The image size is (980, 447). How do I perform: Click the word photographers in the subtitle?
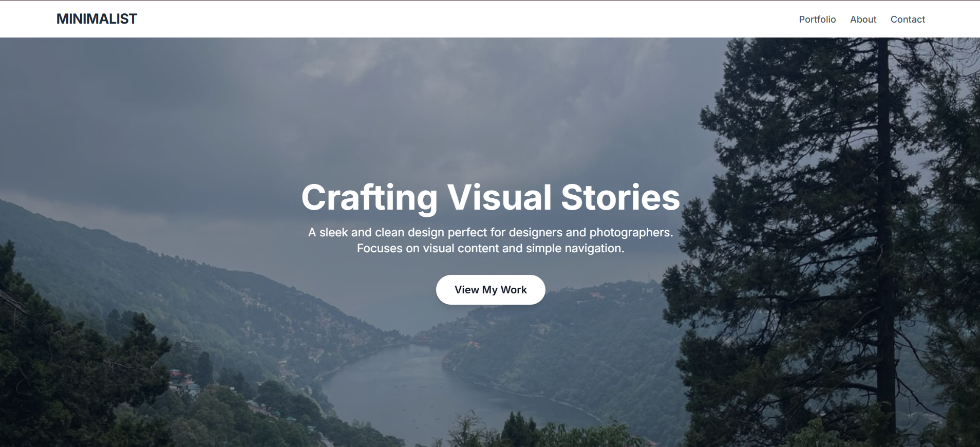pyautogui.click(x=631, y=233)
